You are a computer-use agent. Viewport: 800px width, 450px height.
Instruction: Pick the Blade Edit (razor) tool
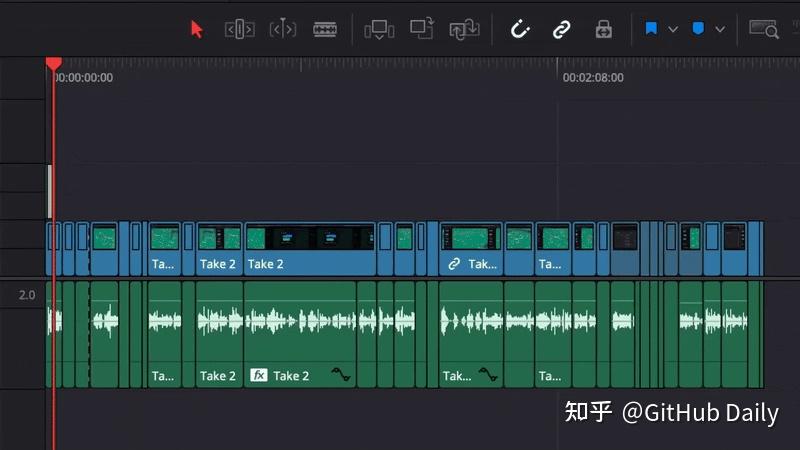325,29
